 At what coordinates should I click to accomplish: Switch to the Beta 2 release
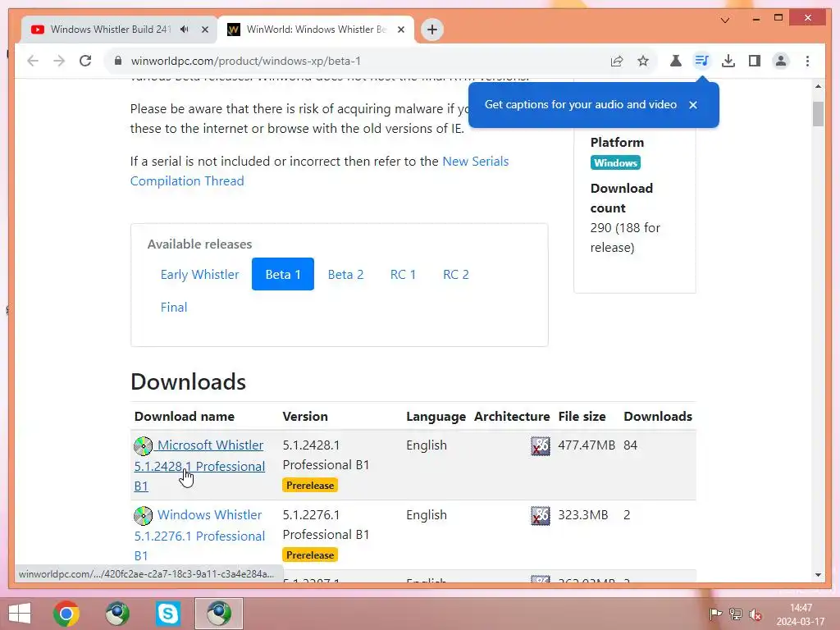point(345,274)
